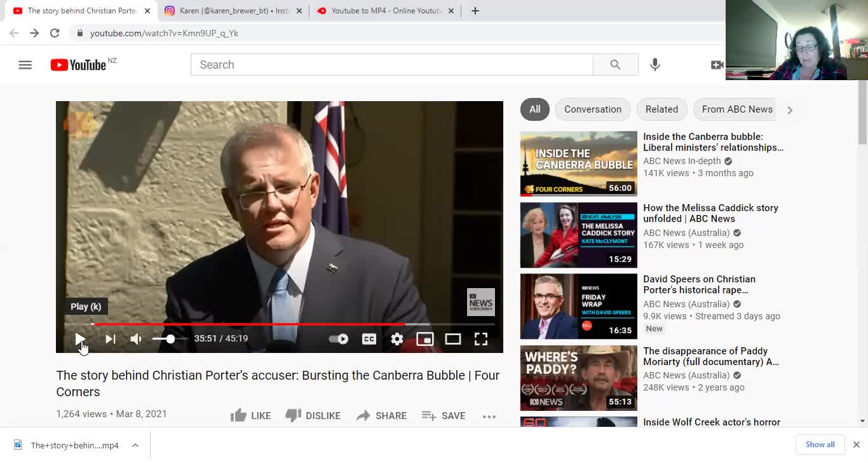Close the downloads bar
This screenshot has height=463, width=868.
click(856, 445)
